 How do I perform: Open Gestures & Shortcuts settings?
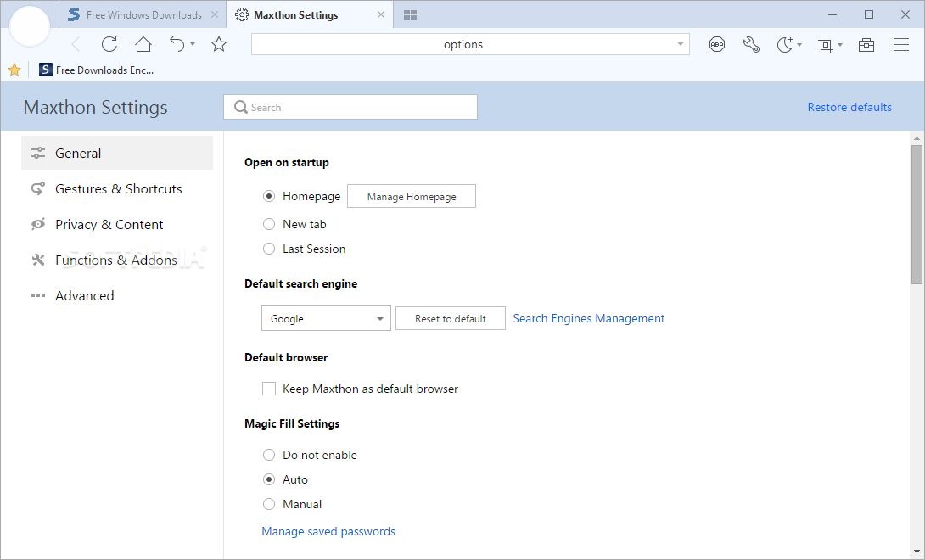tap(117, 189)
